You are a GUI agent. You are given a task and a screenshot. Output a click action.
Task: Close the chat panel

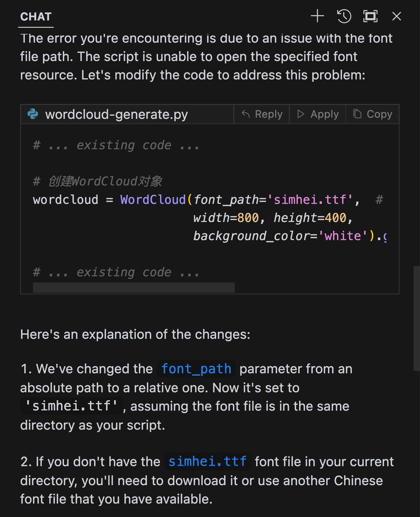(396, 16)
